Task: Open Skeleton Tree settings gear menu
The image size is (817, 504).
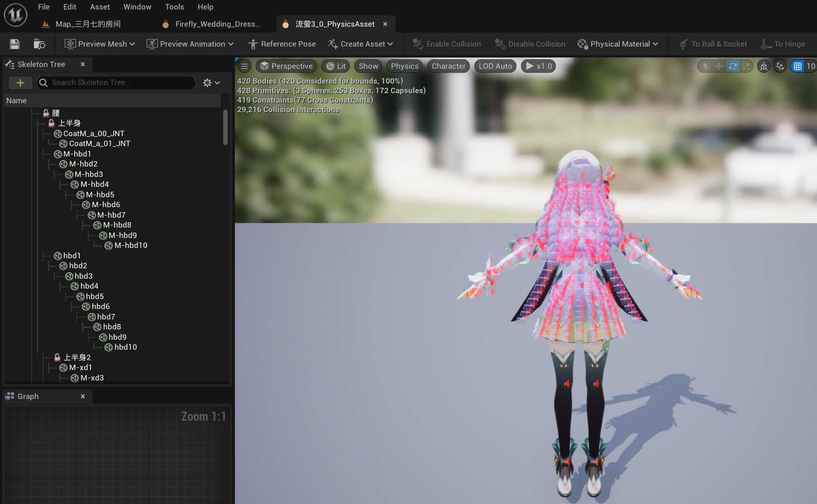Action: pyautogui.click(x=211, y=82)
